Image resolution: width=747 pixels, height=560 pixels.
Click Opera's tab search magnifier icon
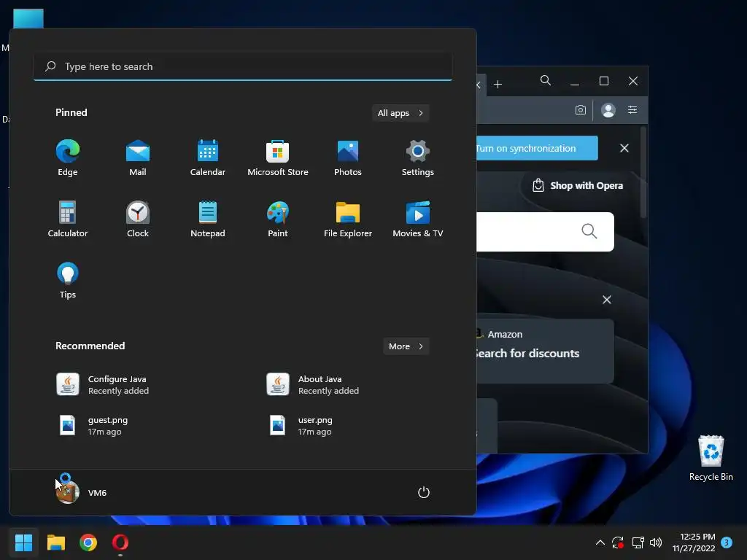point(546,80)
